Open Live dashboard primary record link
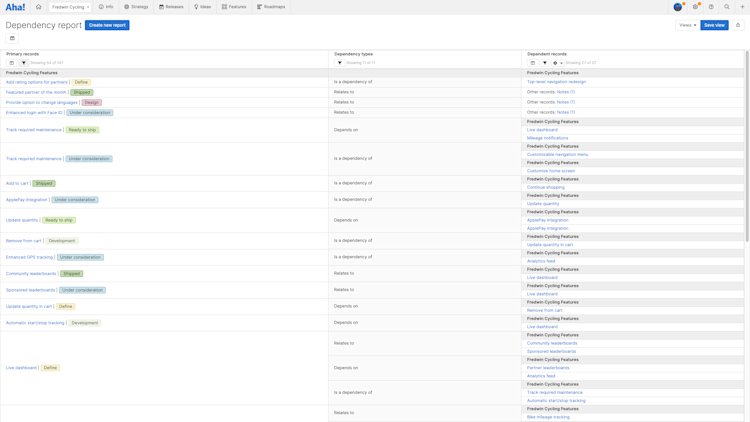 21,368
